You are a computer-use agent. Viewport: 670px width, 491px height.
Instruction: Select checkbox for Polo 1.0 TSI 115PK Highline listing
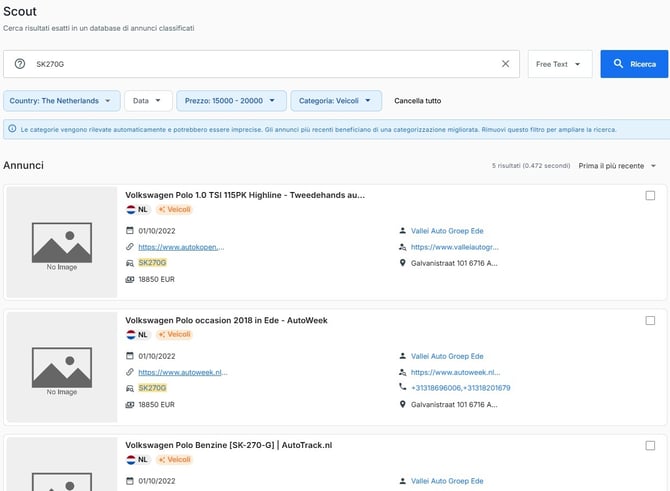point(650,195)
